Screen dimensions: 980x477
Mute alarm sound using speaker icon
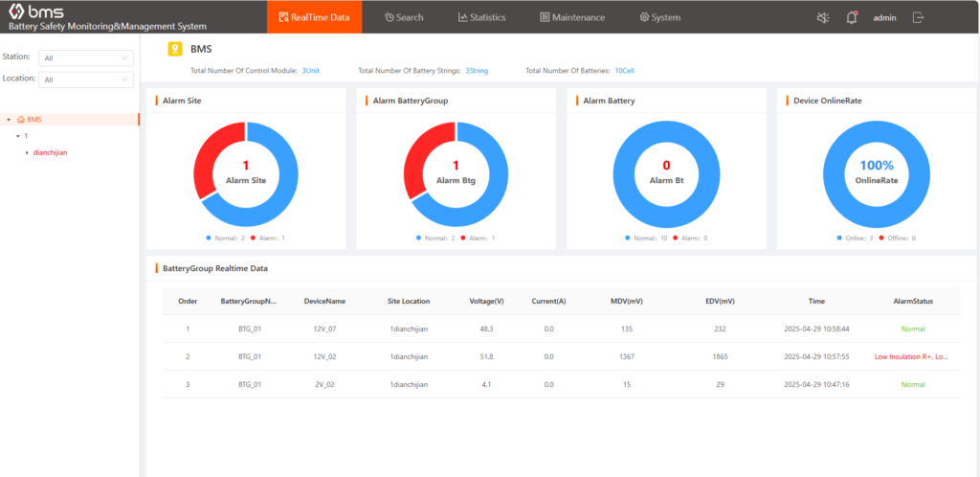coord(823,17)
